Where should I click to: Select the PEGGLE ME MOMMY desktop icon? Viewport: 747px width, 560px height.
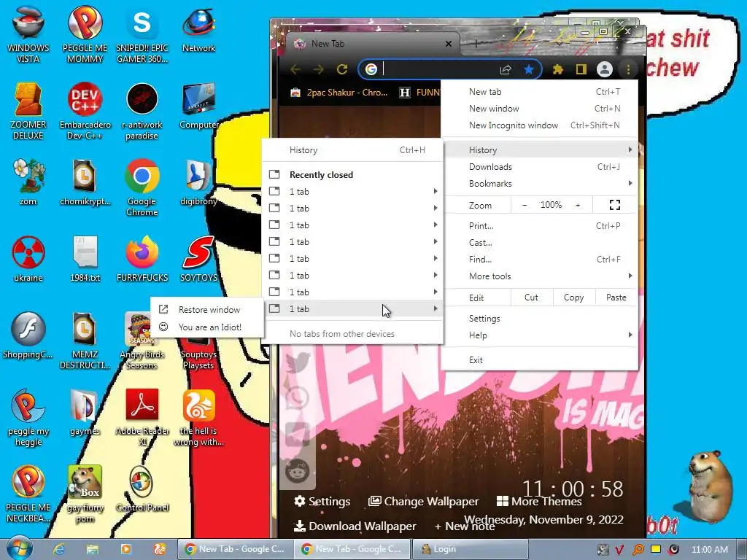click(85, 34)
